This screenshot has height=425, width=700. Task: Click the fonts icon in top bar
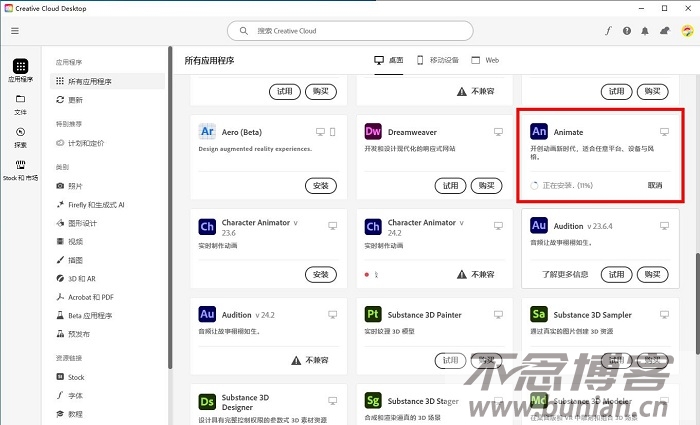[x=608, y=31]
